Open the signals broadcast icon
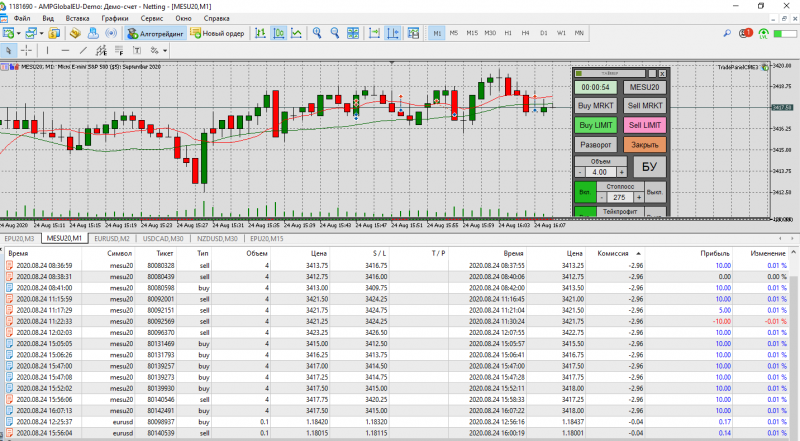This screenshot has height=441, width=800. (111, 33)
